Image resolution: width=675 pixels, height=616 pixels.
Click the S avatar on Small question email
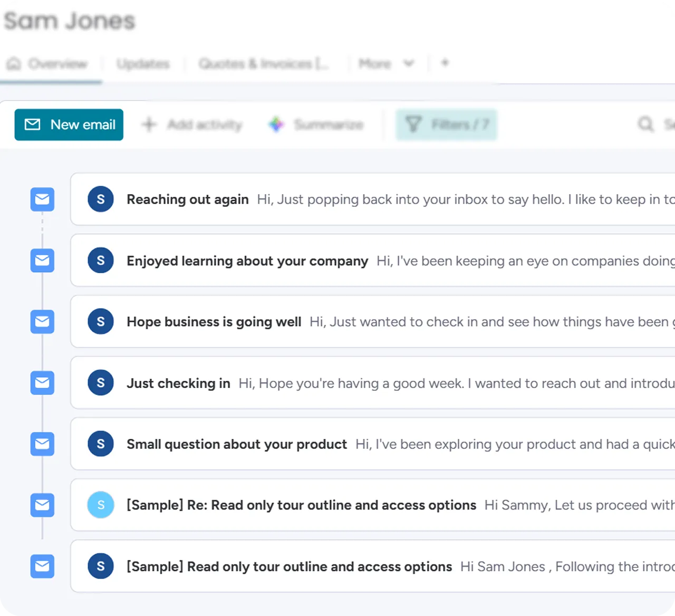[101, 444]
